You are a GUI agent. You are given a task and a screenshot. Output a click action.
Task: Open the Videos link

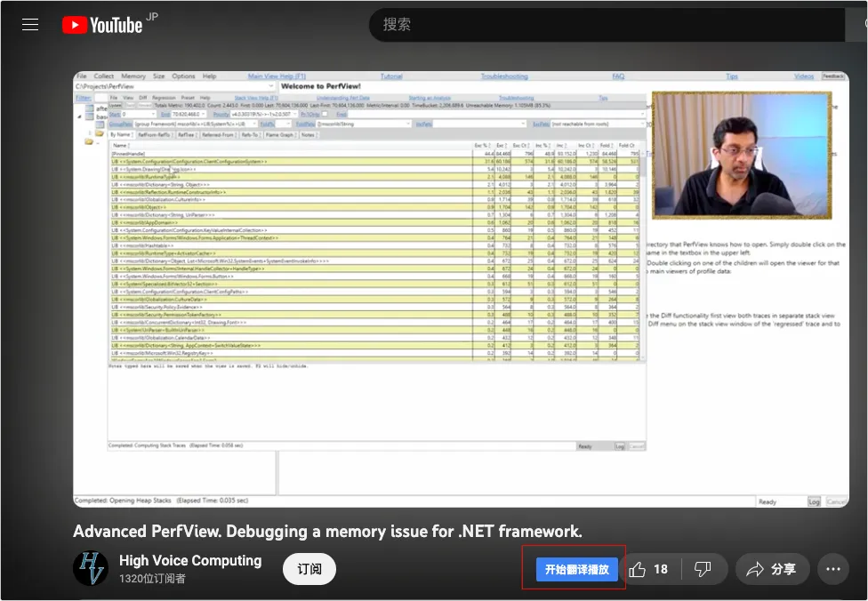(804, 76)
